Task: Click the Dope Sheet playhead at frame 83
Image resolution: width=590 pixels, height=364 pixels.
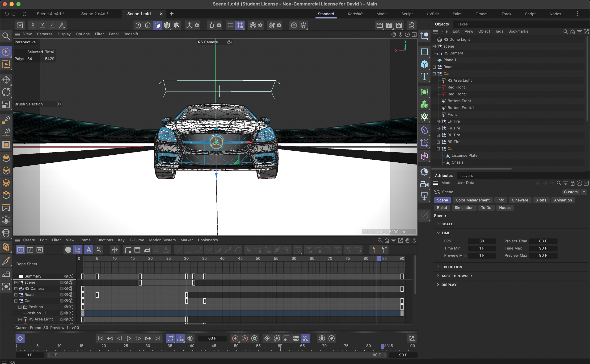Action: pyautogui.click(x=378, y=258)
